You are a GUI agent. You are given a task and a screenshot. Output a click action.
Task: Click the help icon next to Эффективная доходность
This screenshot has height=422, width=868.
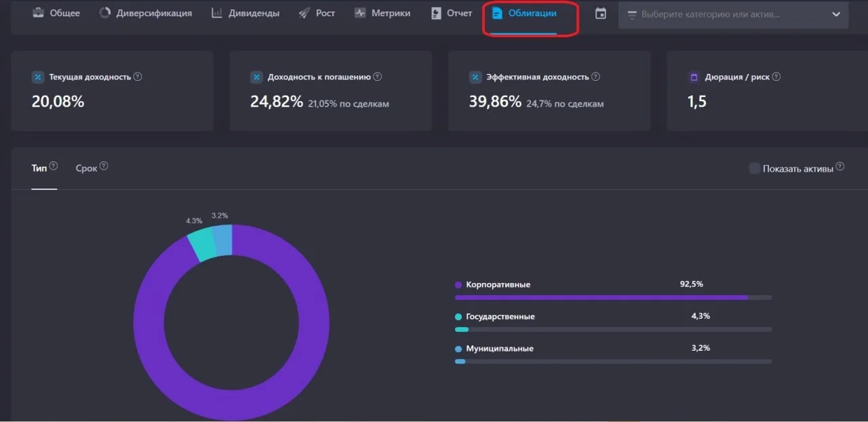[596, 77]
